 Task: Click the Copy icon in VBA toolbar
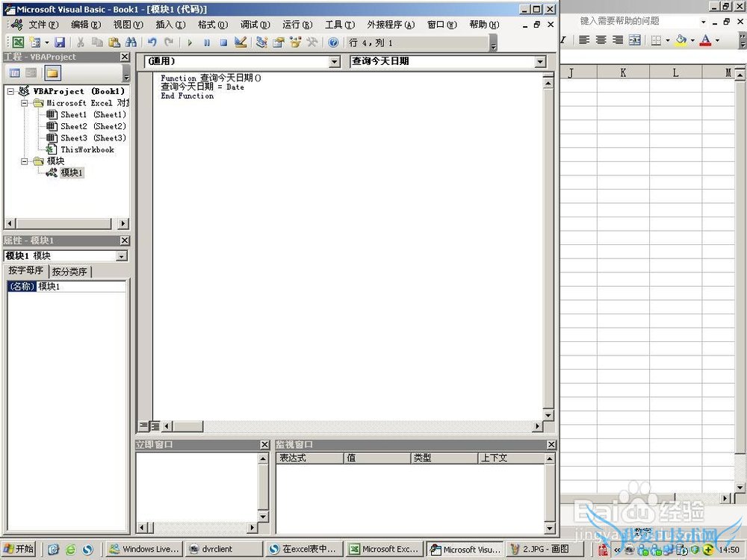(x=97, y=43)
